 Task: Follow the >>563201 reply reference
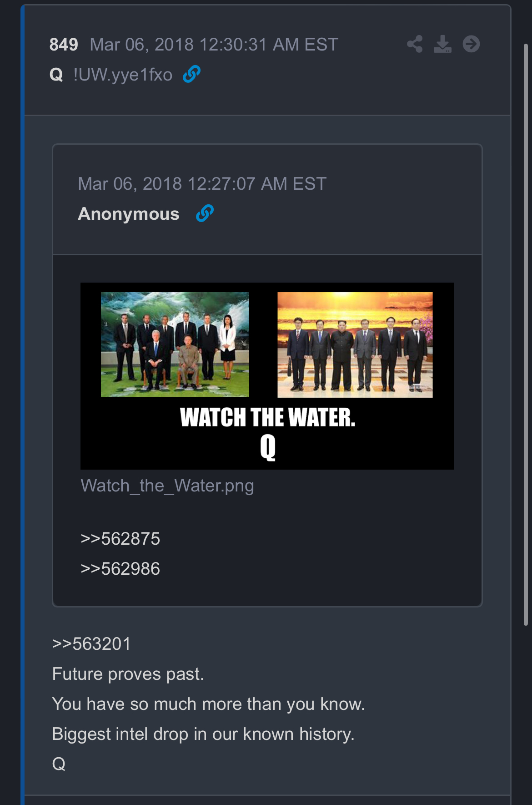coord(91,644)
